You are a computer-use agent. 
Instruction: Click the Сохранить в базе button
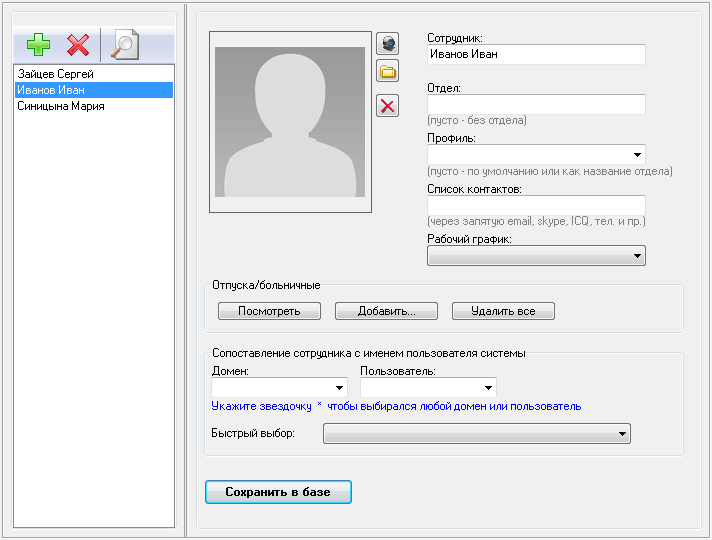[x=278, y=492]
